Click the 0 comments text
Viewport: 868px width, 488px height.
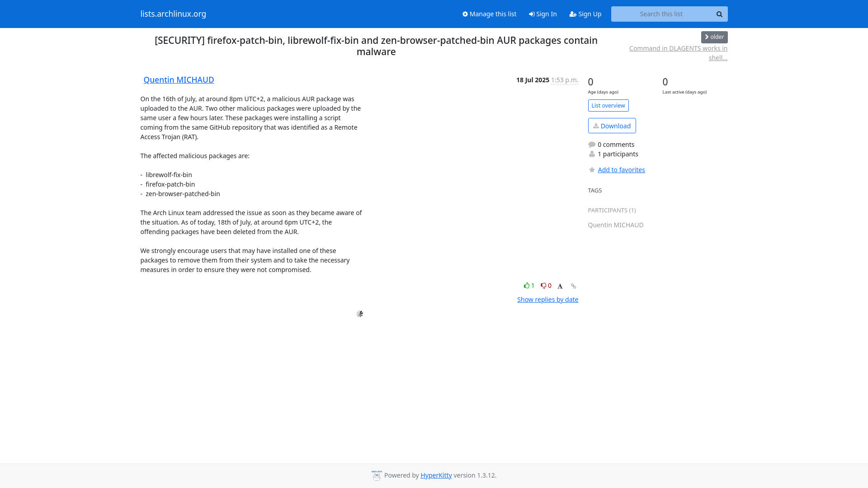616,145
